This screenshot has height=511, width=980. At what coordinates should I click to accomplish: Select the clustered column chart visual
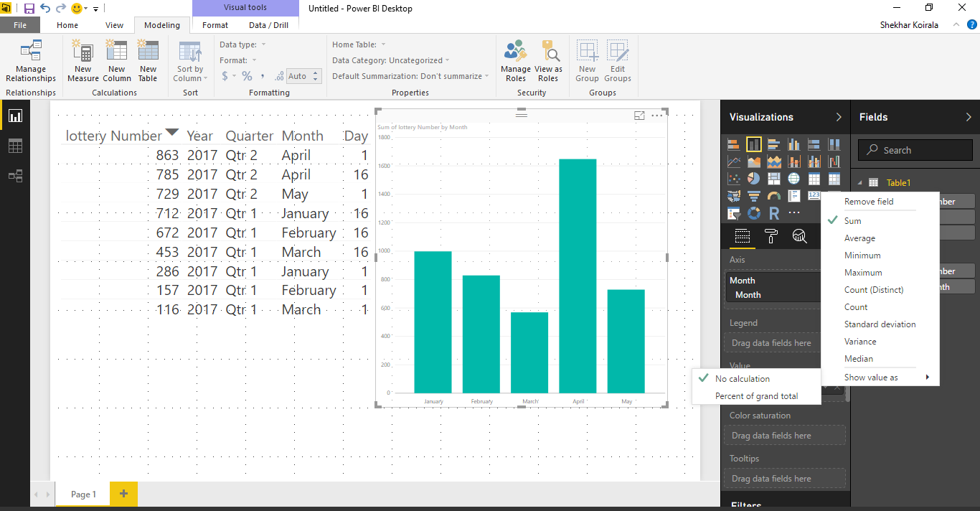tap(793, 144)
